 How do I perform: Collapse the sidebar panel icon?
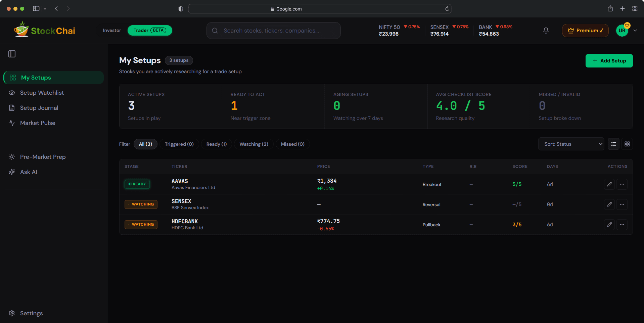(x=12, y=54)
